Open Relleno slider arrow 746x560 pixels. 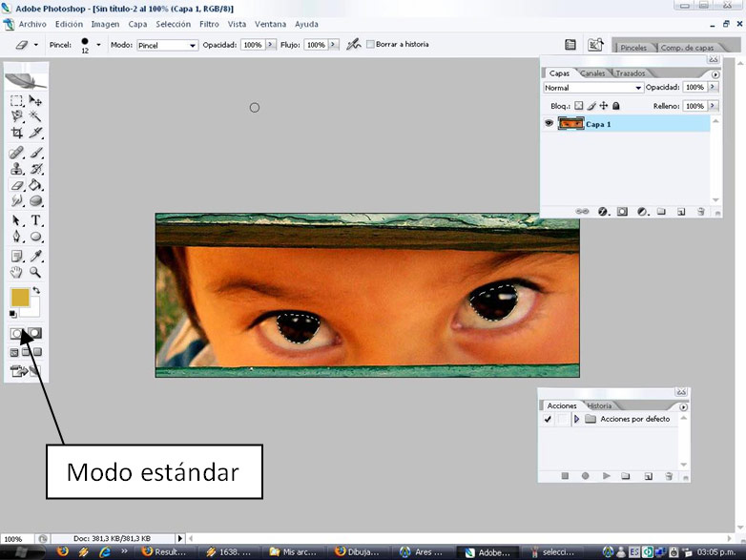tap(713, 106)
